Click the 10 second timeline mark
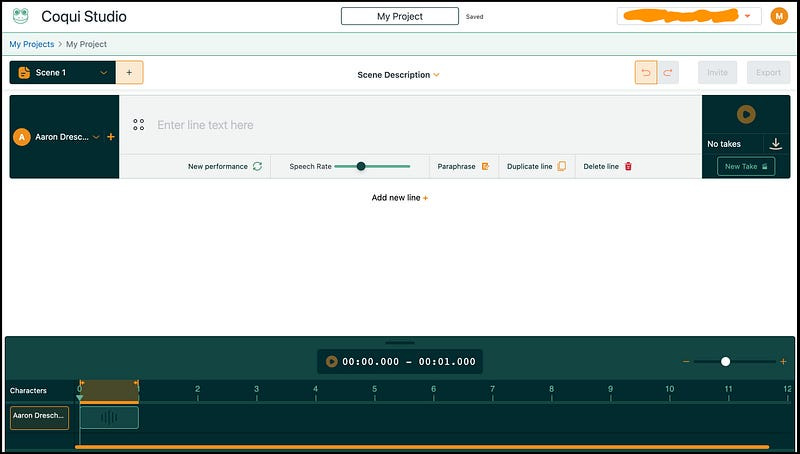The image size is (800, 454). click(x=669, y=389)
